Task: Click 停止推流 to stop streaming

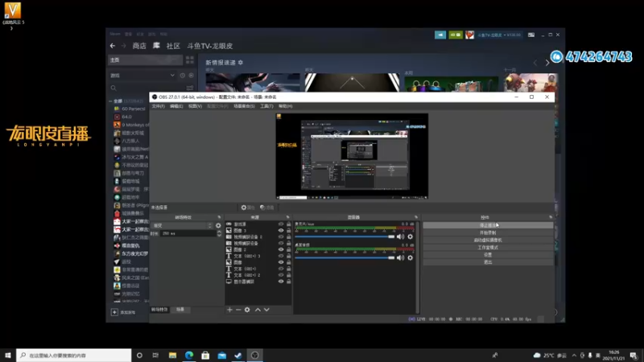Action: point(488,225)
